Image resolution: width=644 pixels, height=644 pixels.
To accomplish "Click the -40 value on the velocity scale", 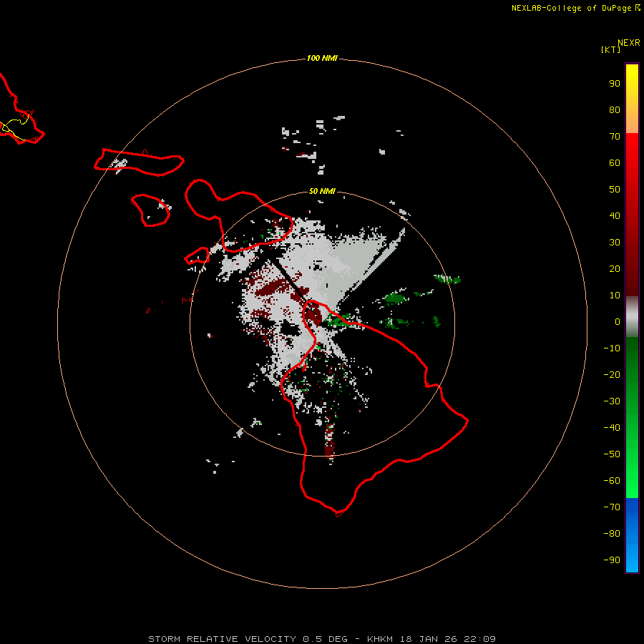I will tap(612, 428).
